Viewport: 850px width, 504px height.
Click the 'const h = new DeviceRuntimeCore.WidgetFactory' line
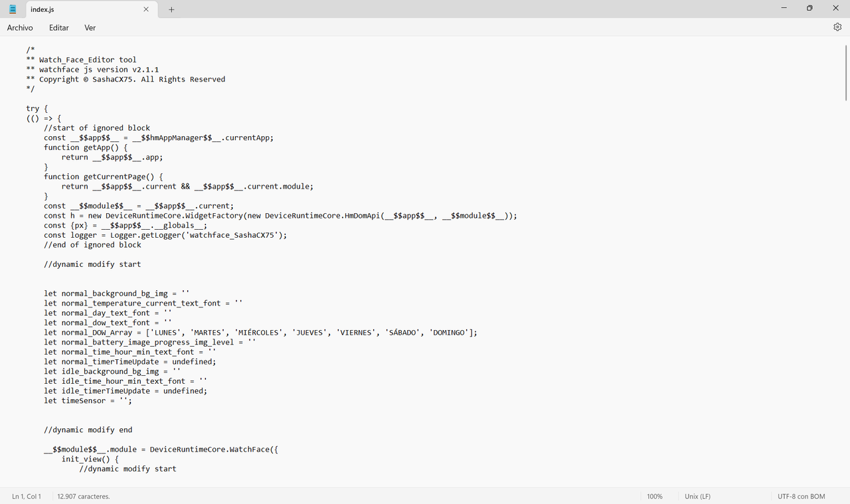pyautogui.click(x=280, y=216)
